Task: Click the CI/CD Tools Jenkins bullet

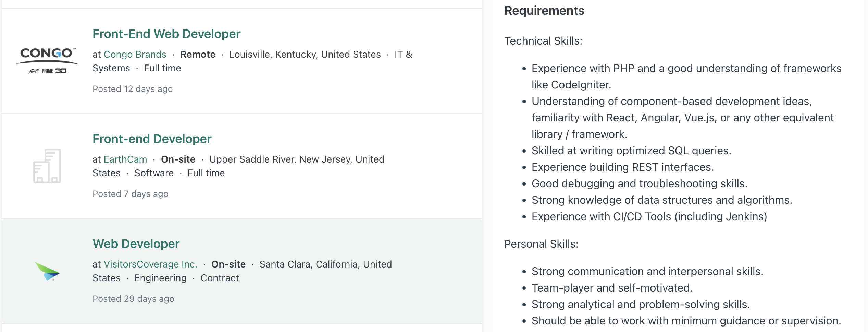Action: click(x=649, y=217)
